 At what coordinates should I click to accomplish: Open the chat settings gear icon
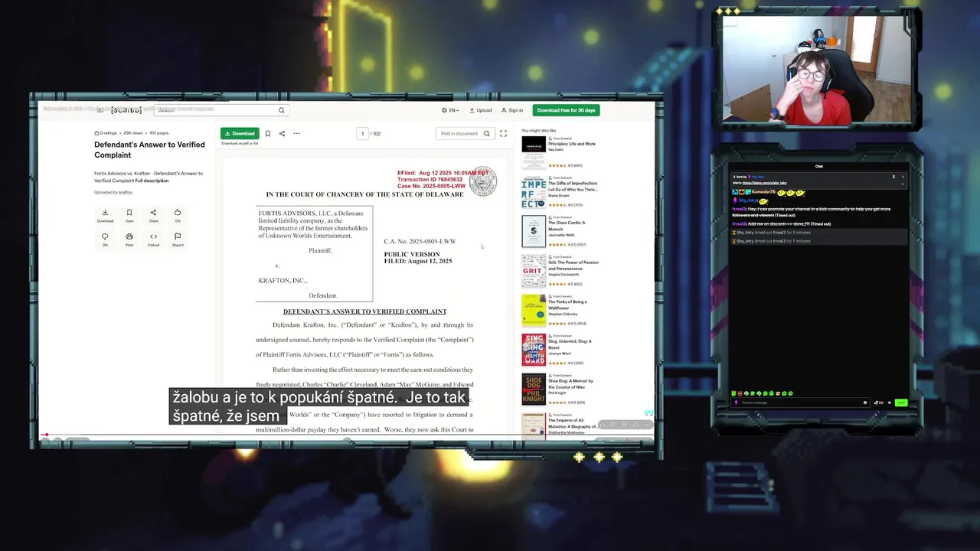click(889, 403)
